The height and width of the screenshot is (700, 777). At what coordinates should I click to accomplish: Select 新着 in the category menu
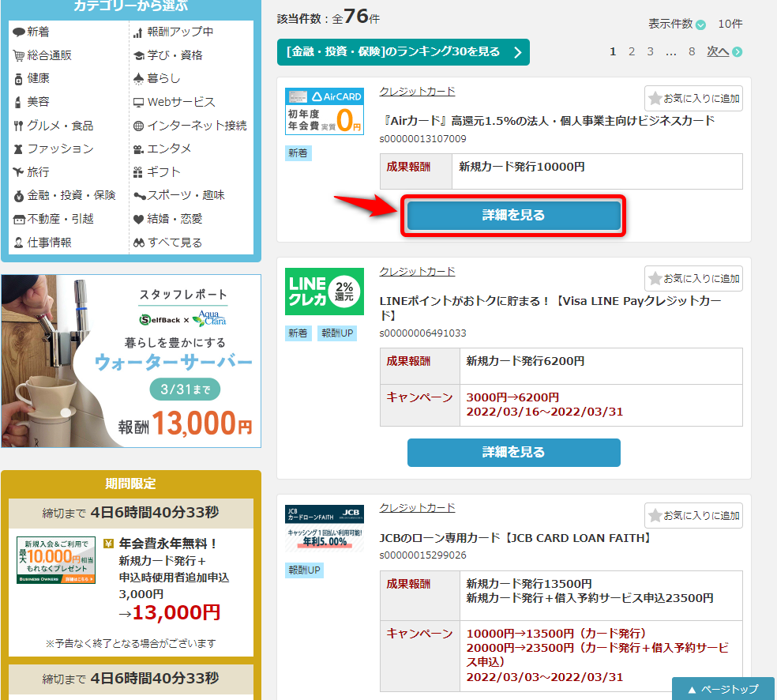(x=38, y=32)
